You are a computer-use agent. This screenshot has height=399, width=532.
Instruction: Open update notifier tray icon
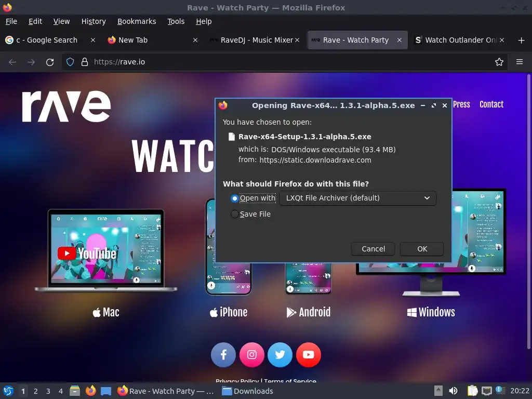(x=500, y=390)
